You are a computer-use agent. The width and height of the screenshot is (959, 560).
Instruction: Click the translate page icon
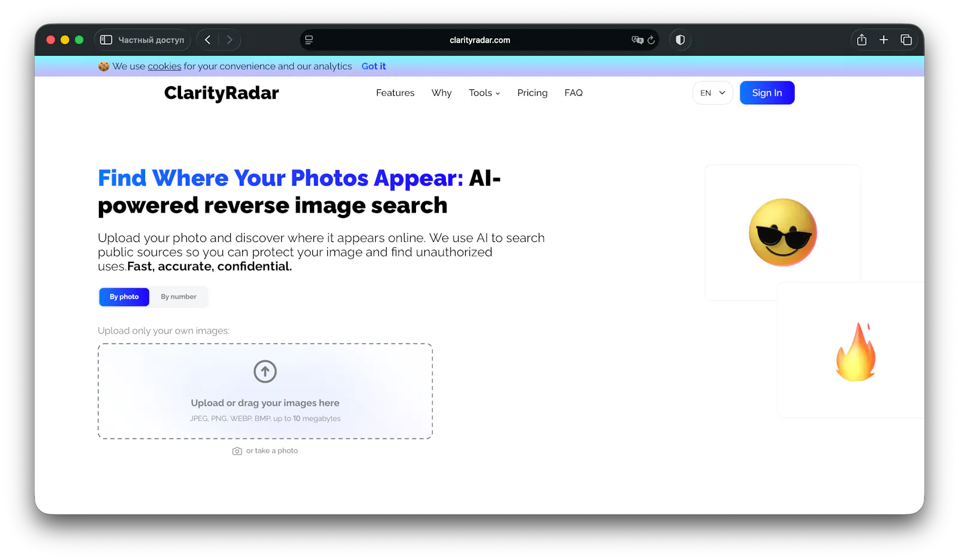(x=637, y=40)
